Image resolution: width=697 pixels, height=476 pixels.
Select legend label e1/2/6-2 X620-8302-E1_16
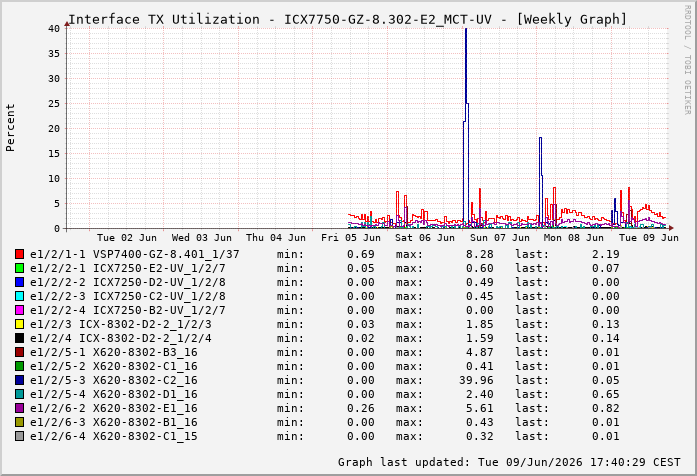114,408
